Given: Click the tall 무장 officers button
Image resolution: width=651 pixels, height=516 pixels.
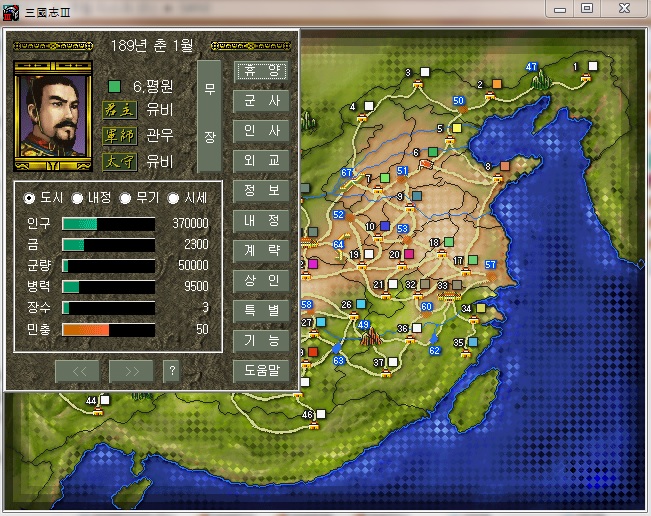Looking at the screenshot, I should point(209,116).
